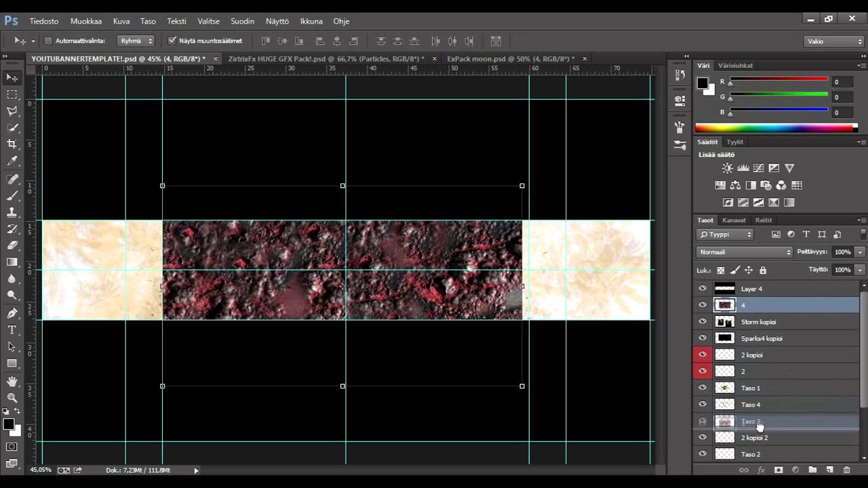This screenshot has height=488, width=868.
Task: Open the Vakio workspace dropdown
Action: coord(834,41)
